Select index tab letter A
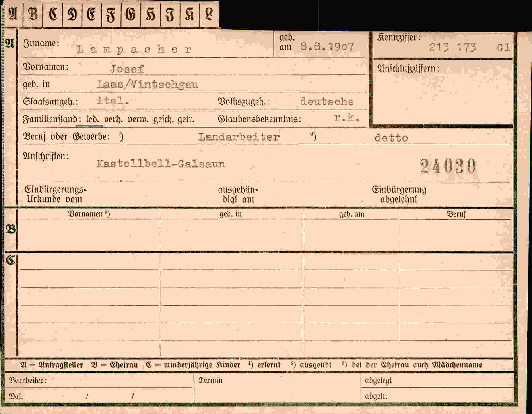 pyautogui.click(x=13, y=14)
